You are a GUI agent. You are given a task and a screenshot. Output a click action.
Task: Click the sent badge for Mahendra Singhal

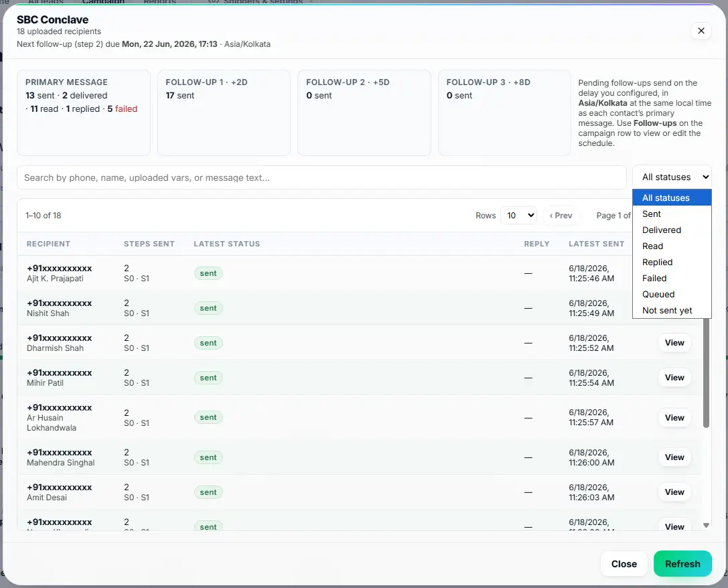point(208,457)
